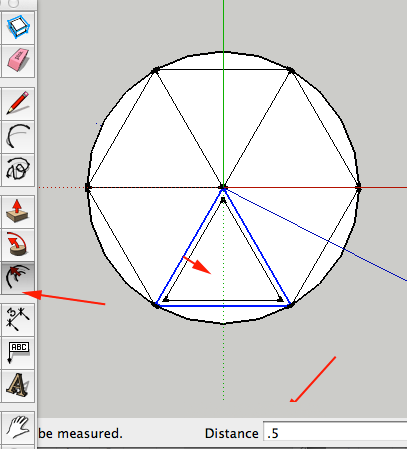Activate the Follow Me tool

(18, 244)
